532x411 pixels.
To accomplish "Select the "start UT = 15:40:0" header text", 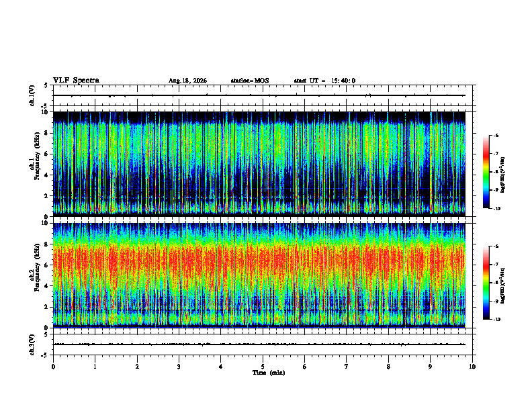I will (324, 81).
